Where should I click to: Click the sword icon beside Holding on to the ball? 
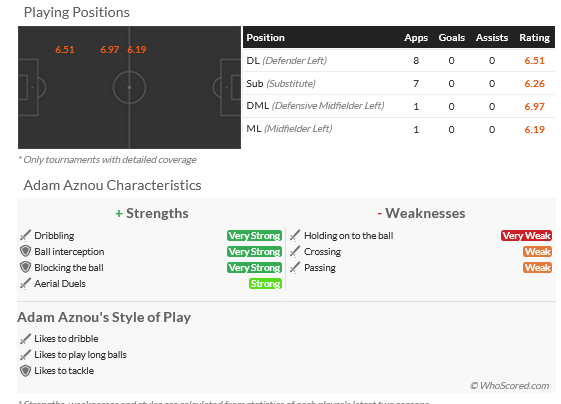[x=295, y=235]
